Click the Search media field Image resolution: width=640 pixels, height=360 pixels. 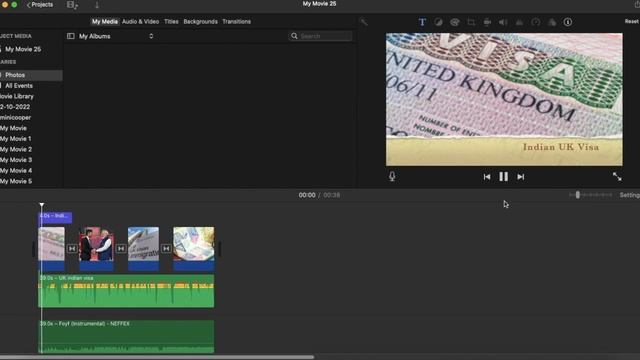pyautogui.click(x=321, y=36)
